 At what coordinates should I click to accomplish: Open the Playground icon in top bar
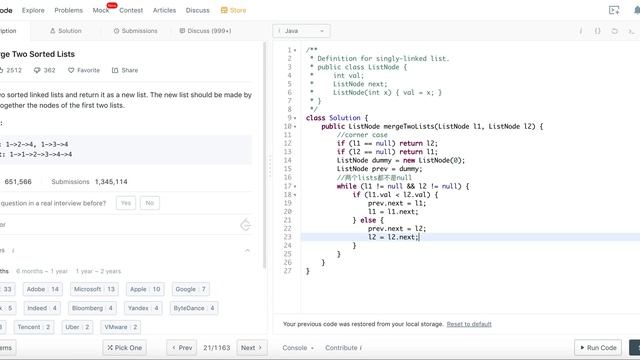614,10
